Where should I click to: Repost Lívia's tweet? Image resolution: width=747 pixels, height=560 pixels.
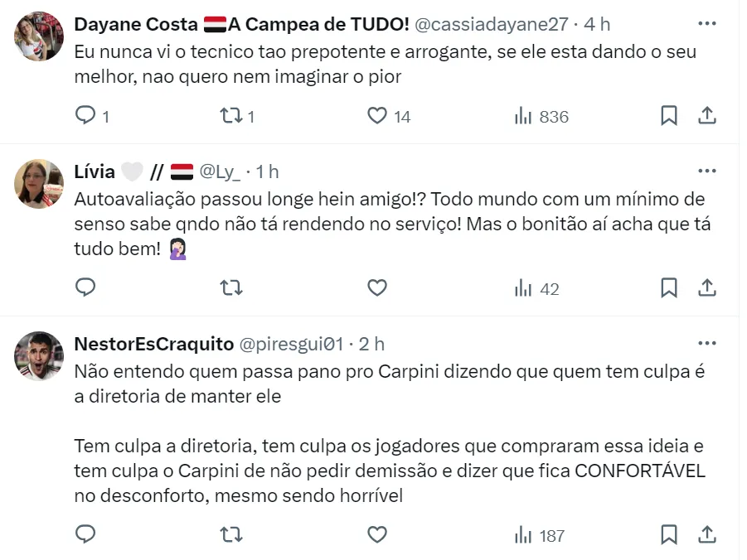(x=230, y=287)
